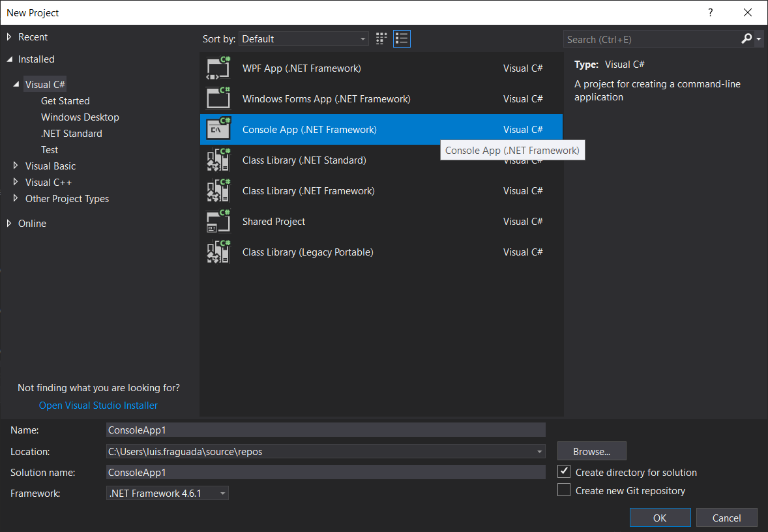Select Shared Project text

tap(273, 222)
